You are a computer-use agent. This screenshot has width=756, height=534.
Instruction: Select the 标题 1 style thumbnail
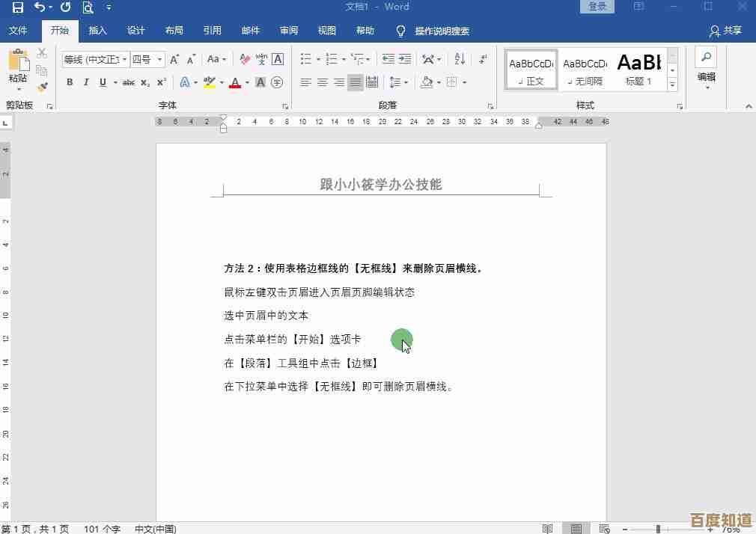coord(638,70)
